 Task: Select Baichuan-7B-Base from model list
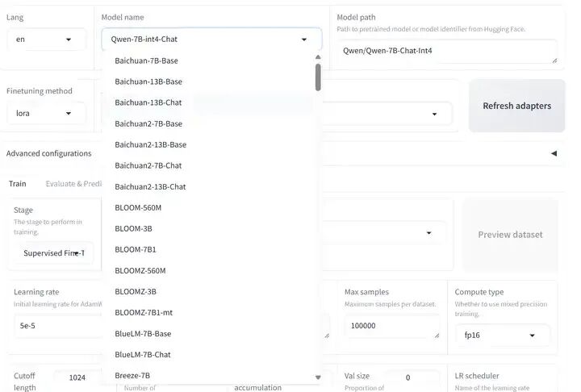tap(147, 60)
